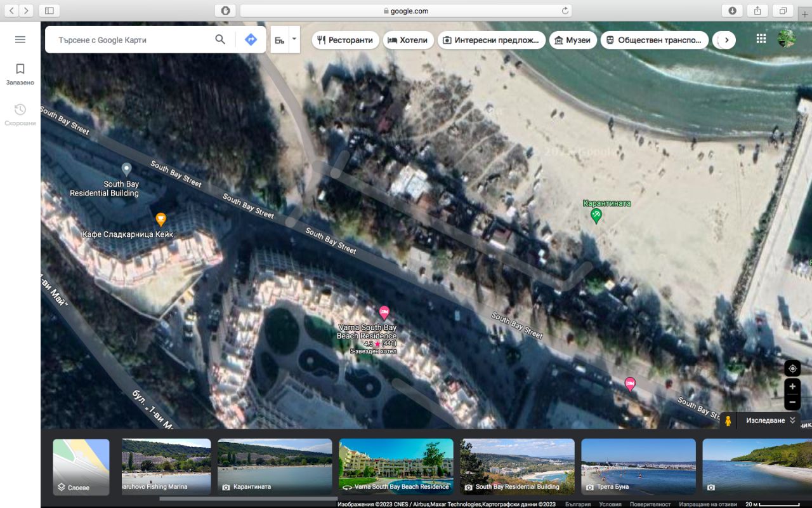Image resolution: width=812 pixels, height=508 pixels.
Task: Expand the keyboard language dropdown arrow
Action: (294, 39)
